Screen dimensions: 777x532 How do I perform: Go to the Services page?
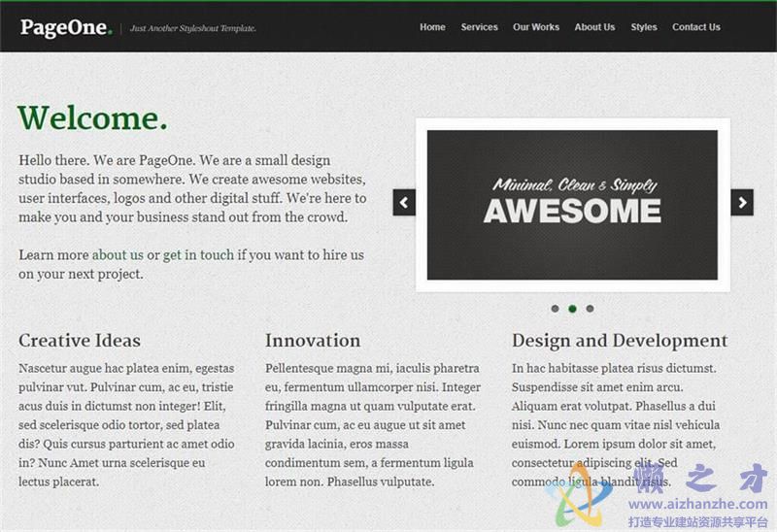point(479,27)
